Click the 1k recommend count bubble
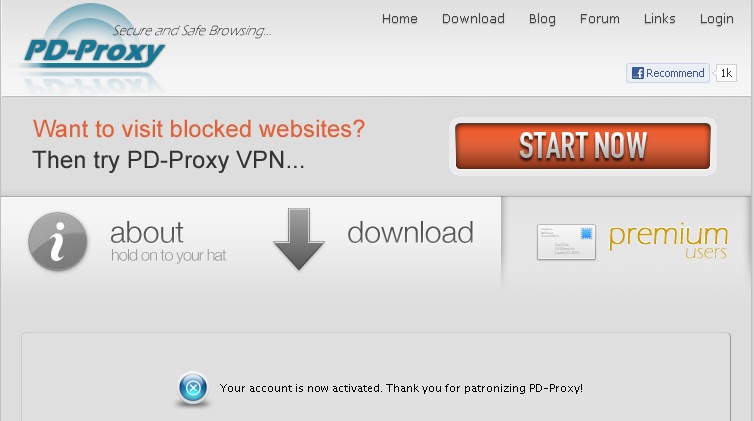 click(x=726, y=73)
